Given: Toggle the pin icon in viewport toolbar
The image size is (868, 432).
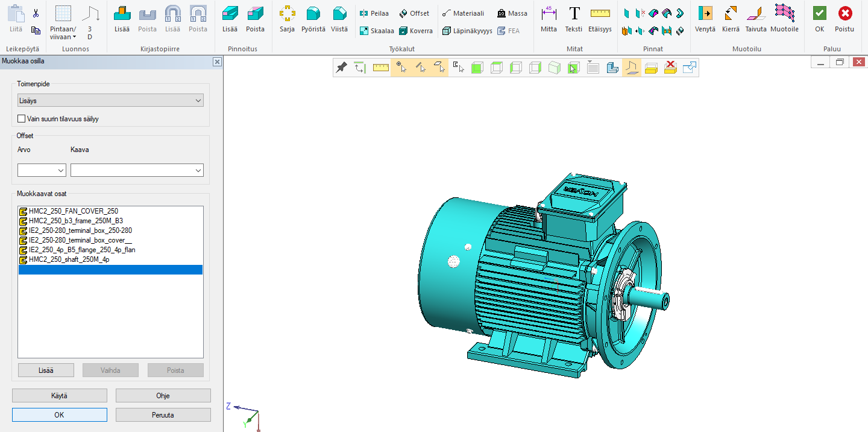Looking at the screenshot, I should point(341,68).
